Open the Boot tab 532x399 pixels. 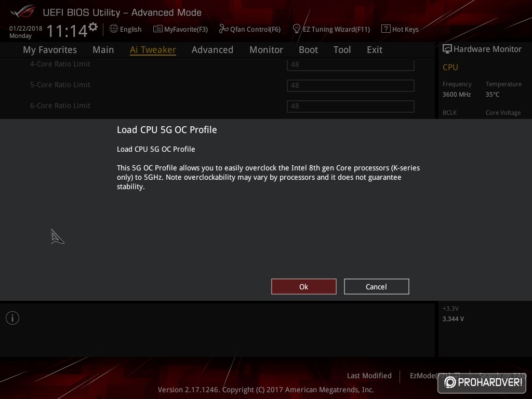click(308, 50)
